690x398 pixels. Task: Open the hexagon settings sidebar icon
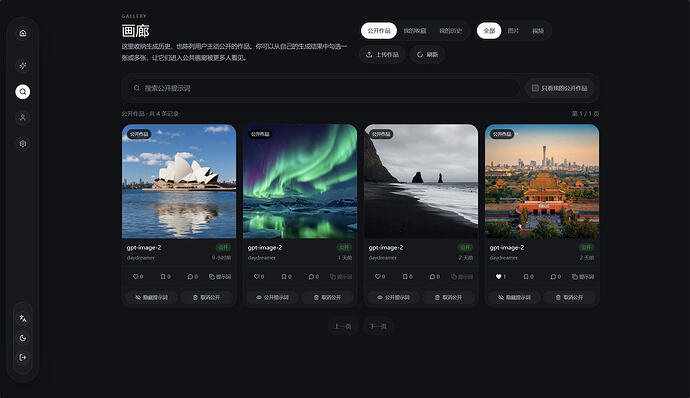(23, 144)
